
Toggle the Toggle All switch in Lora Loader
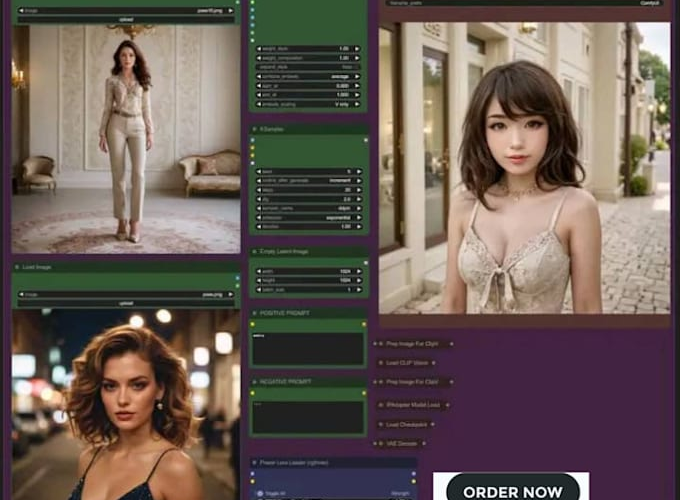click(262, 493)
